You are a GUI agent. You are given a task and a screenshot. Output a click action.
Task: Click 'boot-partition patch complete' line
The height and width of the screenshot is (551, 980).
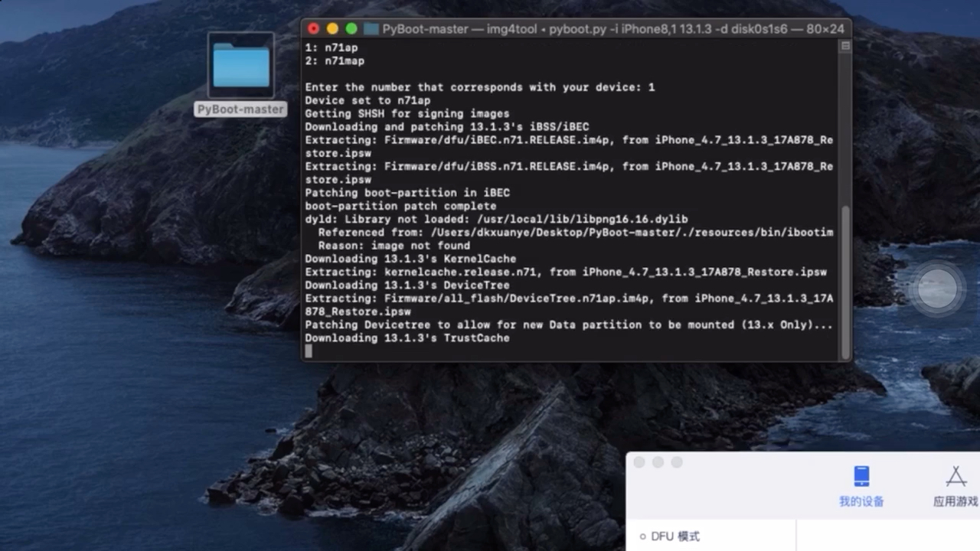[x=400, y=207]
